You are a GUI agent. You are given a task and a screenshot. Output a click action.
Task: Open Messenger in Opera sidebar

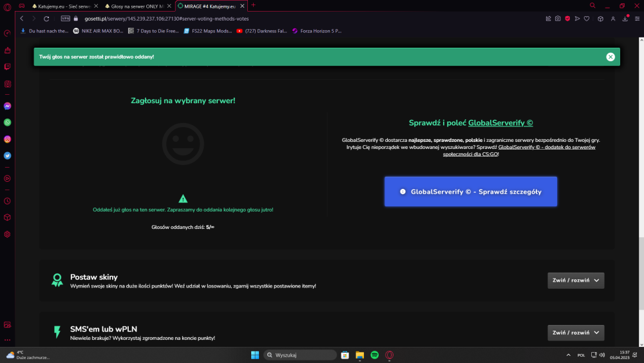click(7, 106)
